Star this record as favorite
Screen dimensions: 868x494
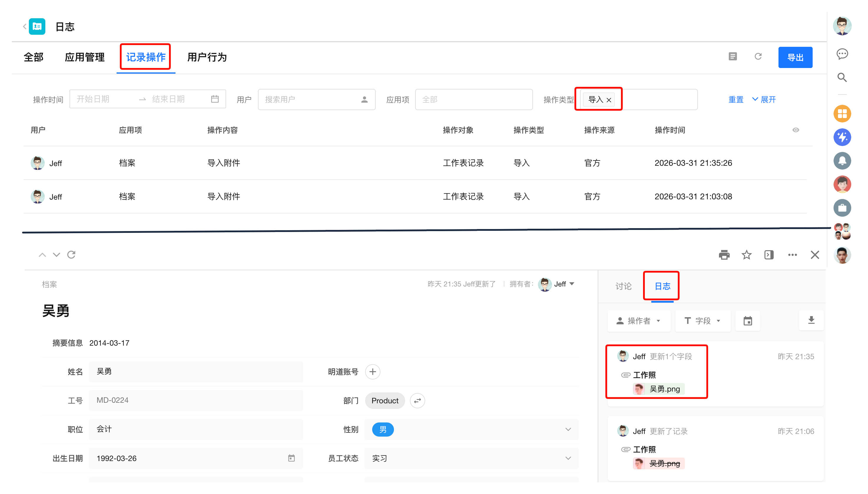(x=746, y=255)
